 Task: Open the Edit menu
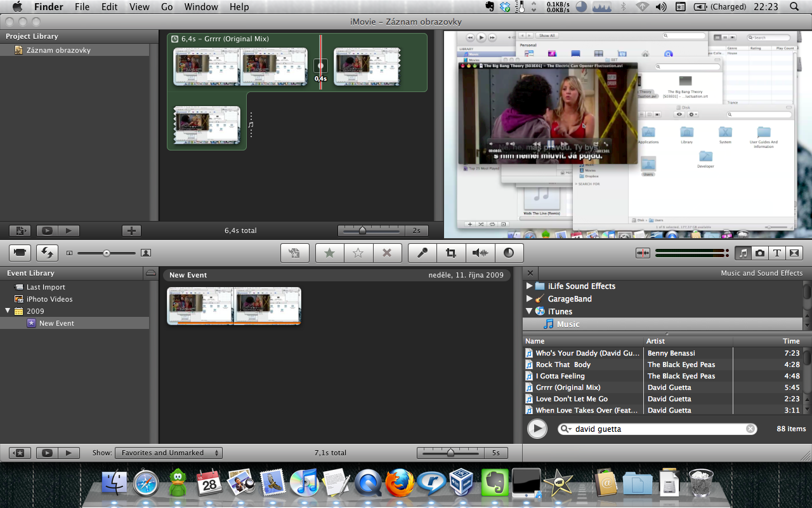tap(110, 7)
